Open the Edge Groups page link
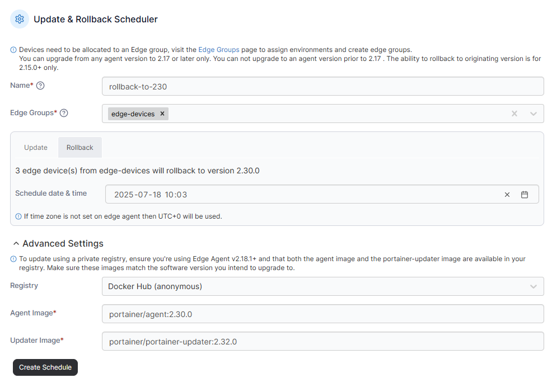552x392 pixels. [x=219, y=50]
